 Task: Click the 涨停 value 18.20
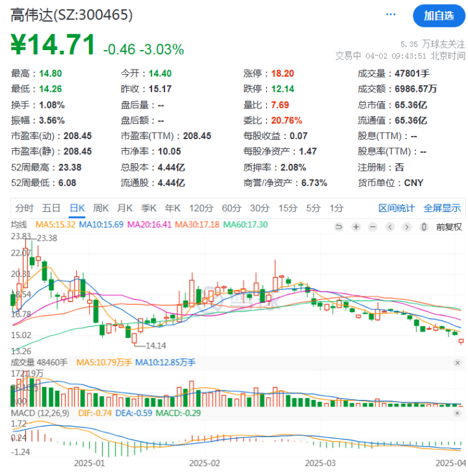(282, 73)
